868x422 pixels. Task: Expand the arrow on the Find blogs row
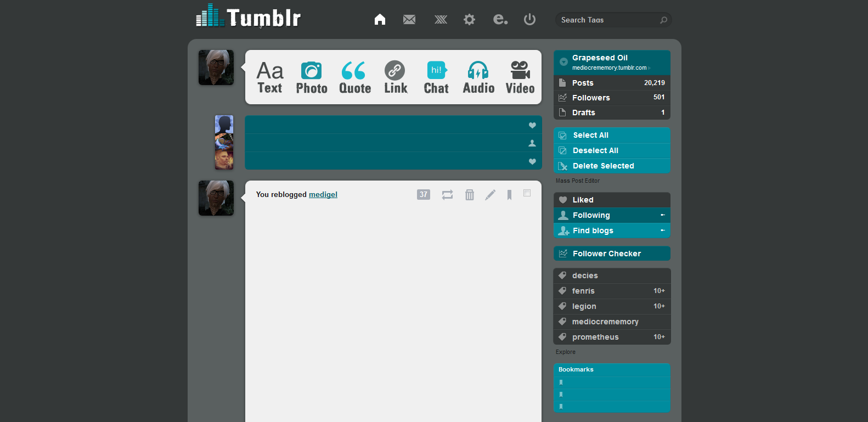[x=663, y=230]
